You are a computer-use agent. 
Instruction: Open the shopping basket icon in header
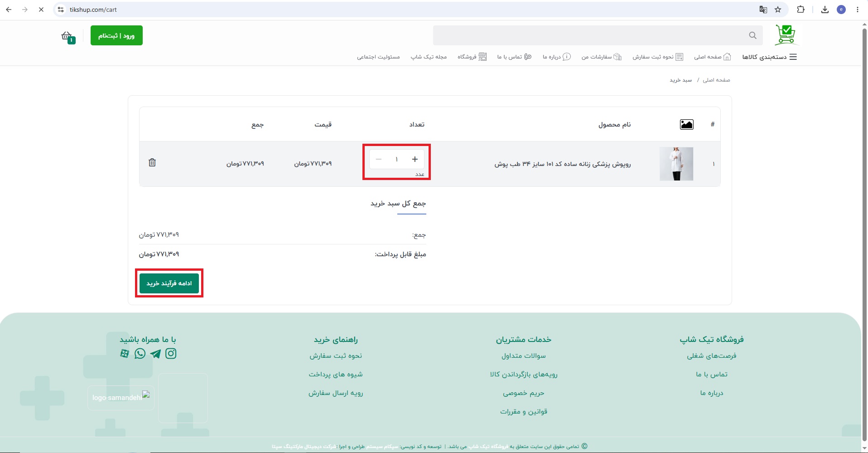(x=68, y=36)
